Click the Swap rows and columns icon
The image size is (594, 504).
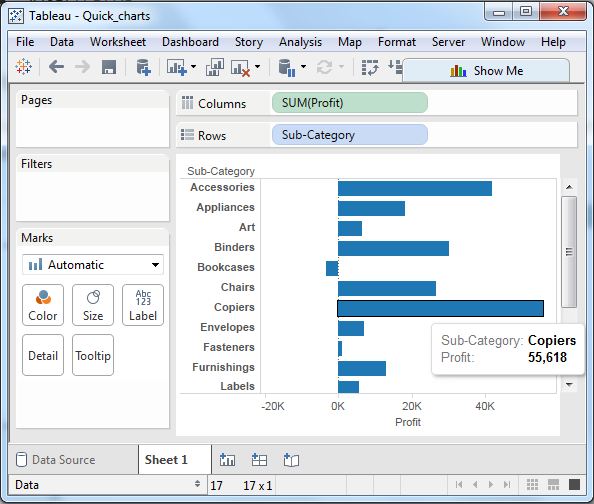370,67
